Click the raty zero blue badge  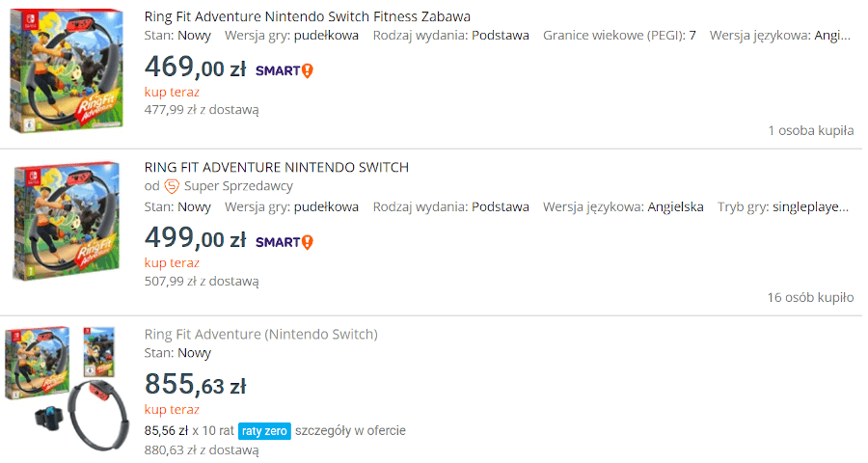(x=264, y=431)
